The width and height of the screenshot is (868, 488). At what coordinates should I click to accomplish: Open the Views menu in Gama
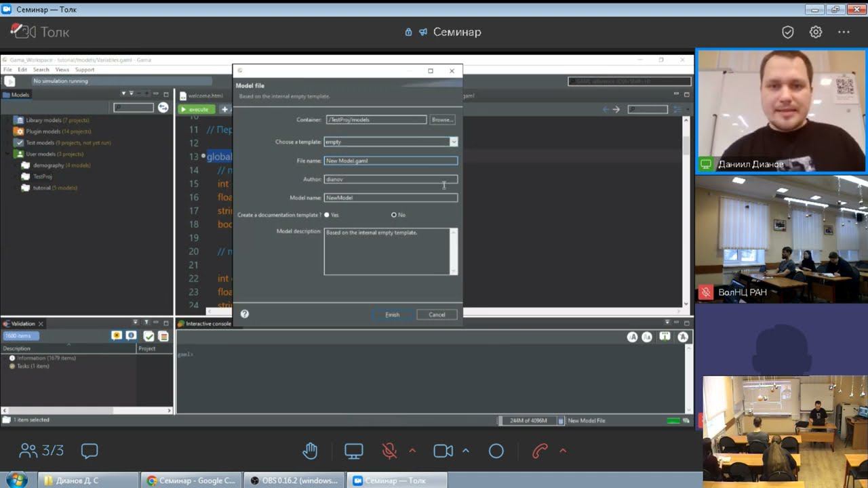62,70
